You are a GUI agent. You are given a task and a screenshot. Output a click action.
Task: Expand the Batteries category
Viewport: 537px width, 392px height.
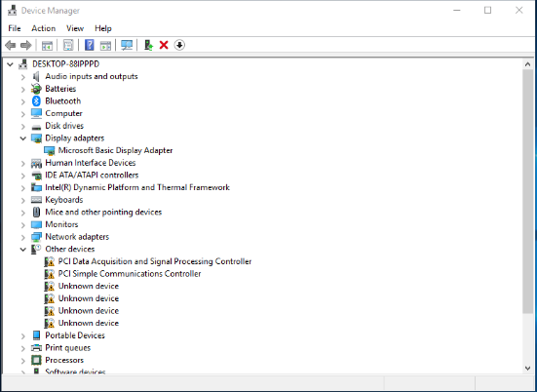pos(23,89)
